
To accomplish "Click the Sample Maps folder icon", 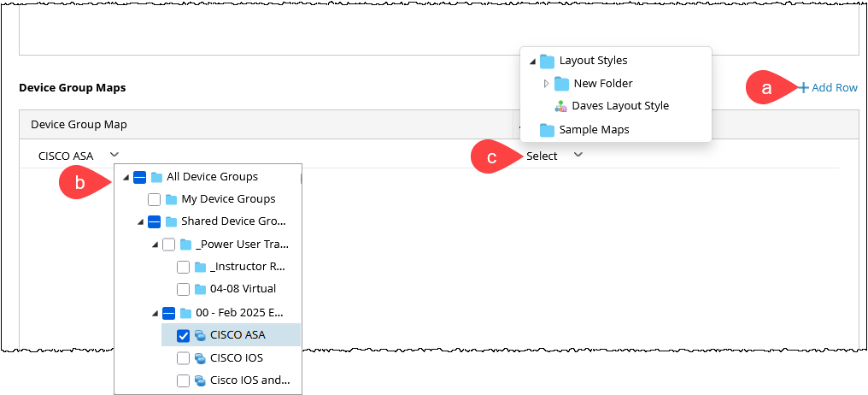I will (x=548, y=130).
